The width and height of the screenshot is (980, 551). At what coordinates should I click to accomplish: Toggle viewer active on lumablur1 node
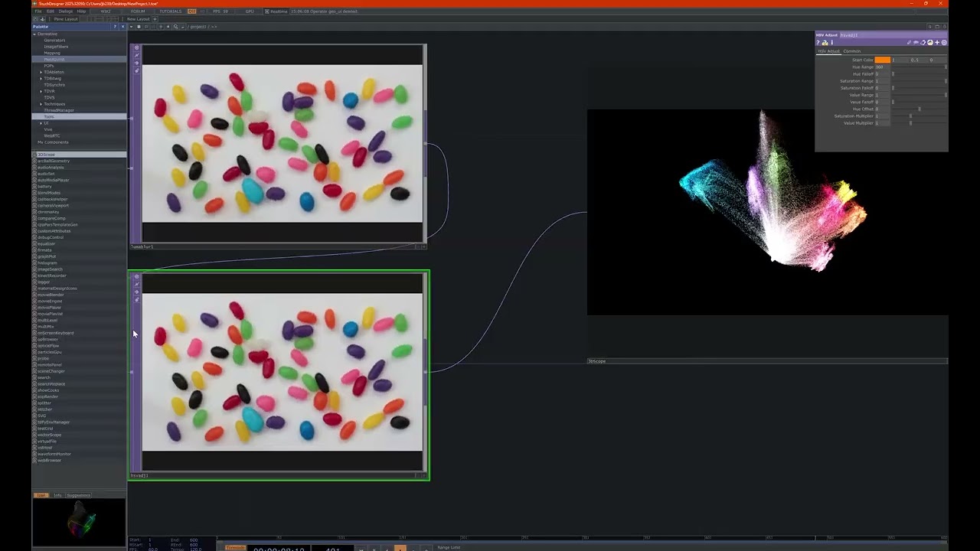137,47
